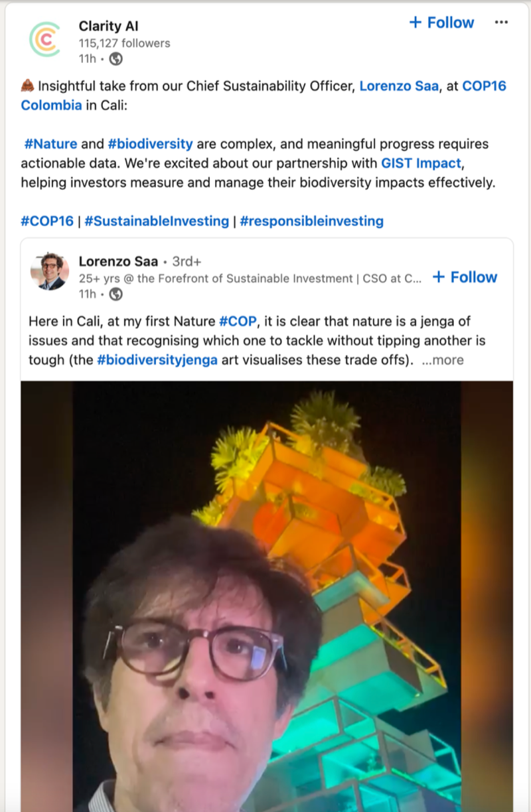Open the #responsibleinvesting hashtag
This screenshot has height=812, width=531.
click(311, 221)
